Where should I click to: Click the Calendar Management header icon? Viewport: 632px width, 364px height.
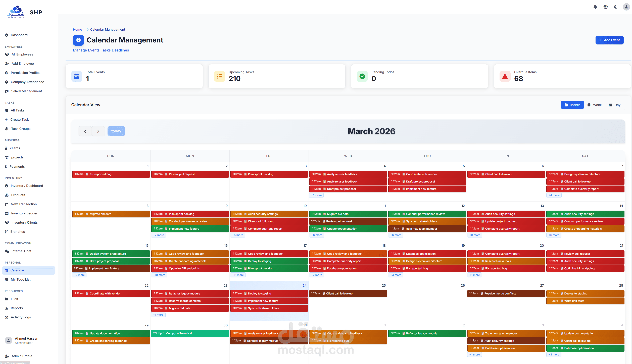pos(78,40)
